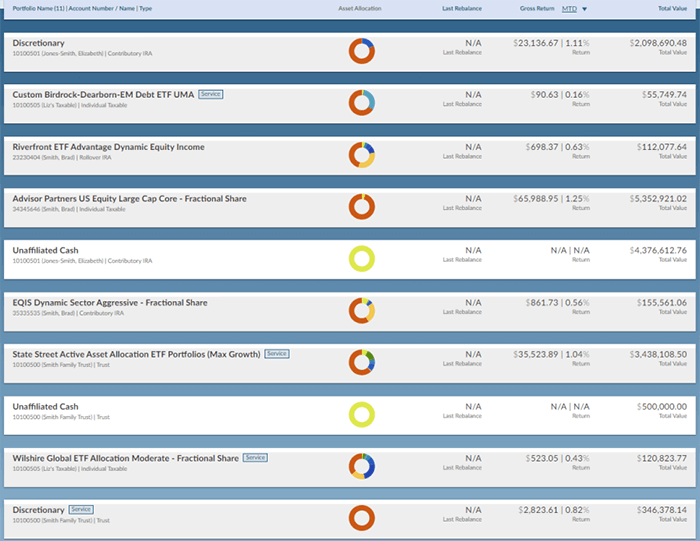Screen dimensions: 700x541
Task: Open donut chart for Advisor Partners US Equity row
Action: click(x=362, y=207)
